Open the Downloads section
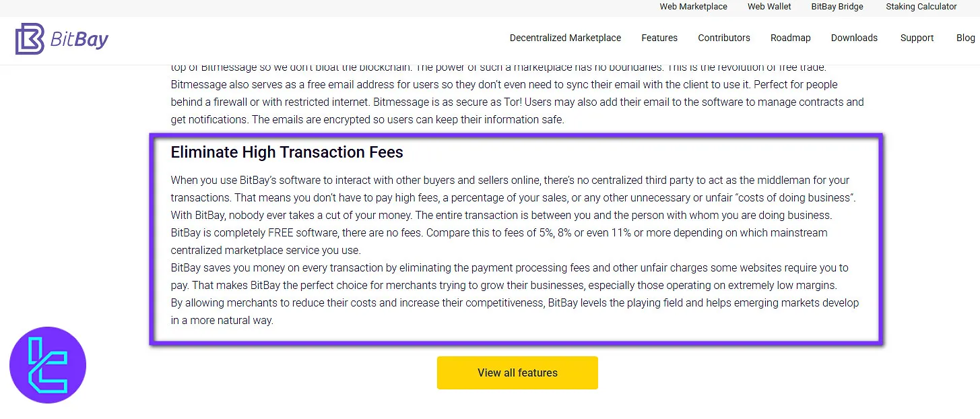The width and height of the screenshot is (980, 419). [x=853, y=38]
